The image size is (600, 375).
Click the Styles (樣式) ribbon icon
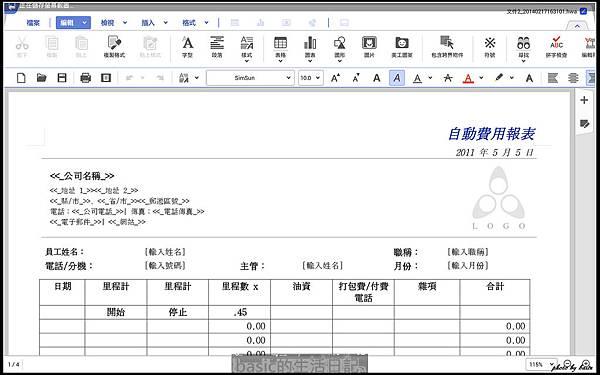tap(247, 43)
